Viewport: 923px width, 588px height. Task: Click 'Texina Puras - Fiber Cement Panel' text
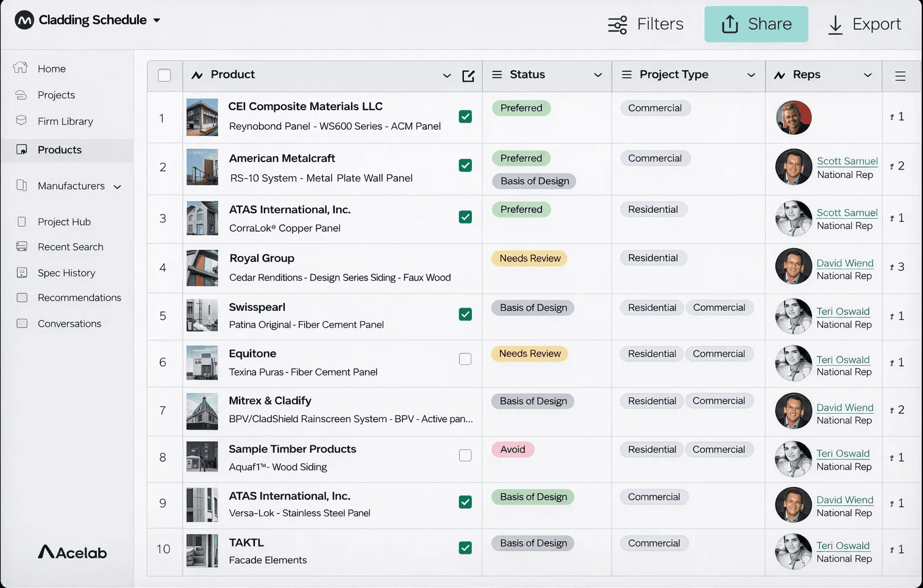[x=303, y=372]
